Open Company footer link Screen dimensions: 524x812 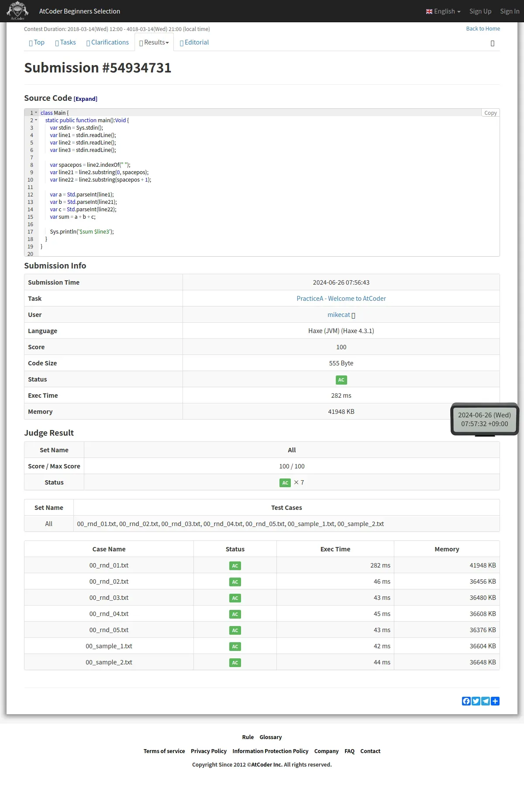(x=326, y=751)
